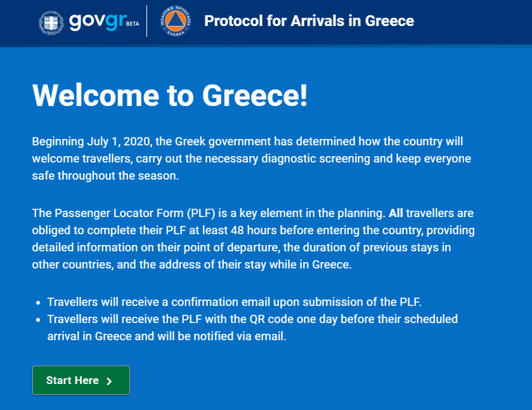
Task: Click the bold word All
Action: click(396, 213)
